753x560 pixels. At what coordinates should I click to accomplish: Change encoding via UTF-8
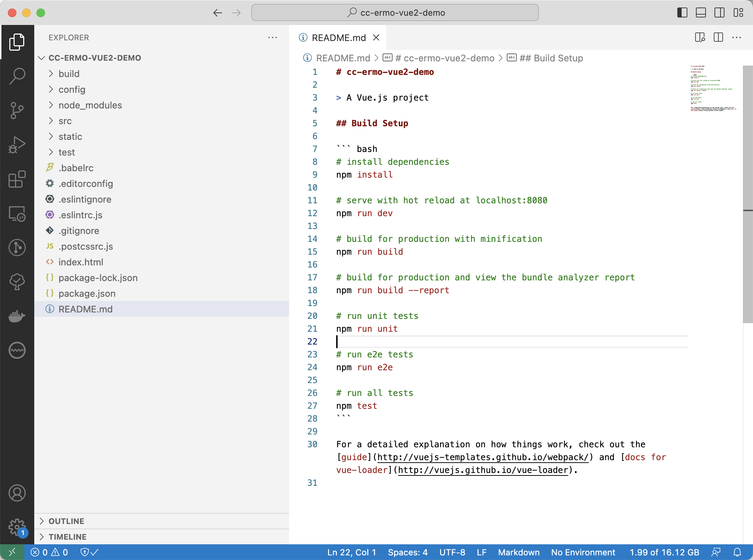(x=452, y=552)
